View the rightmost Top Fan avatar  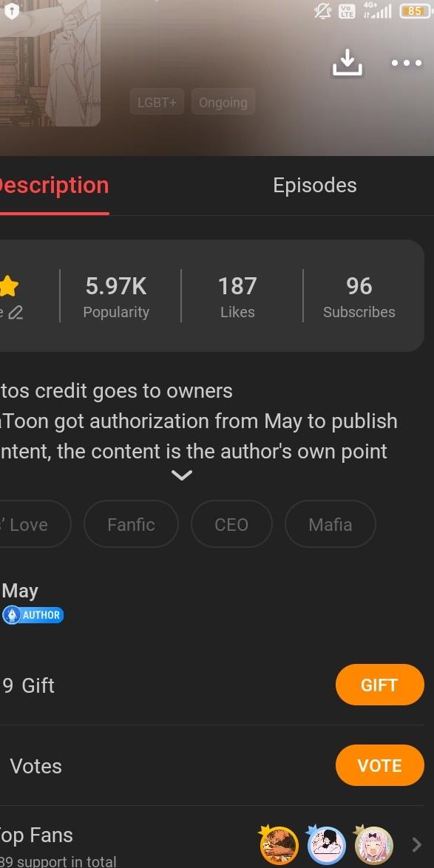click(373, 844)
